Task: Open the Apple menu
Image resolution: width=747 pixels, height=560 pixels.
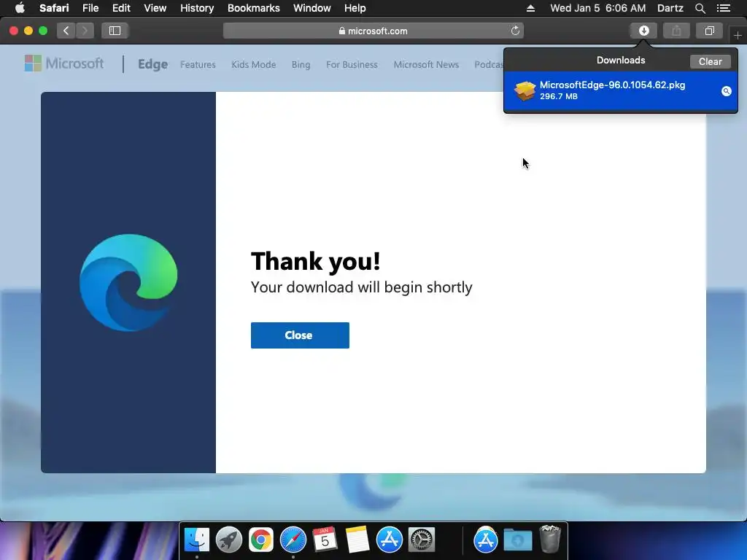Action: [x=20, y=8]
